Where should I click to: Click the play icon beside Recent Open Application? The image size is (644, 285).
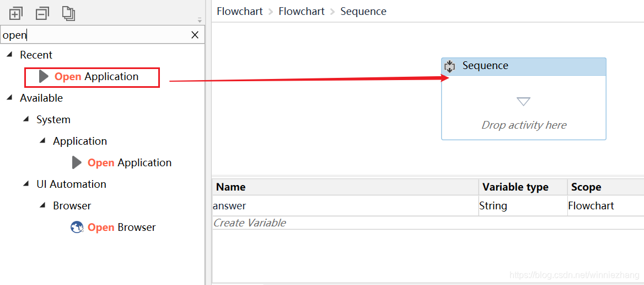[x=44, y=76]
